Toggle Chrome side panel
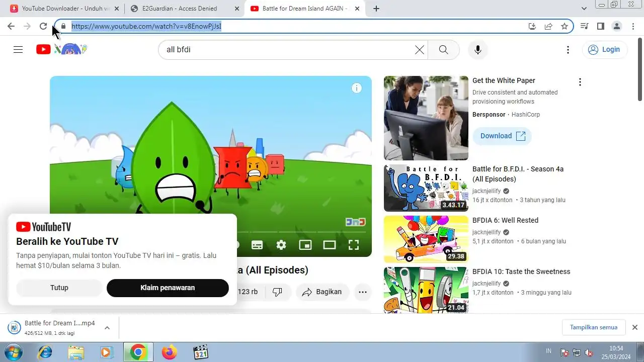Viewport: 644px width, 362px height. click(601, 26)
